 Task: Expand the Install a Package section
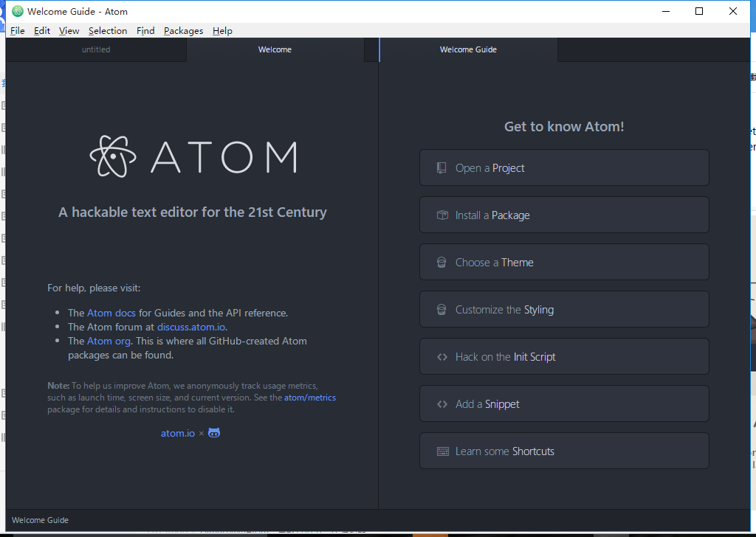(564, 215)
